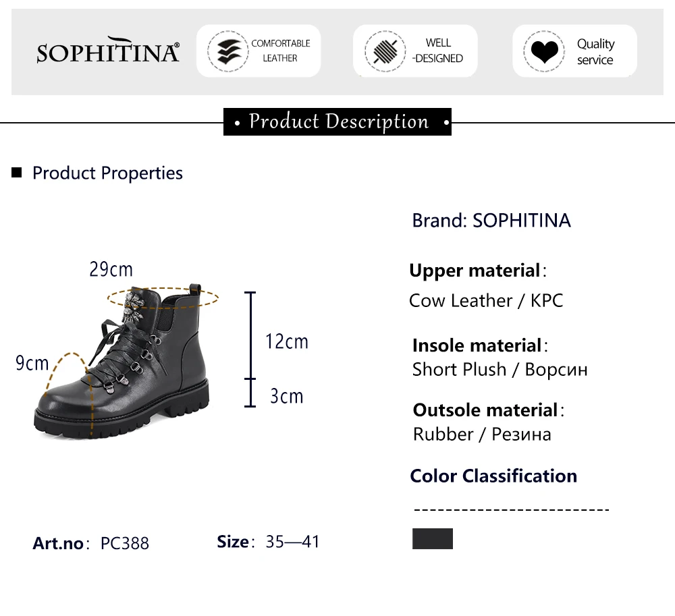Click the black boot product image
Image resolution: width=675 pixels, height=616 pixels.
[123, 362]
